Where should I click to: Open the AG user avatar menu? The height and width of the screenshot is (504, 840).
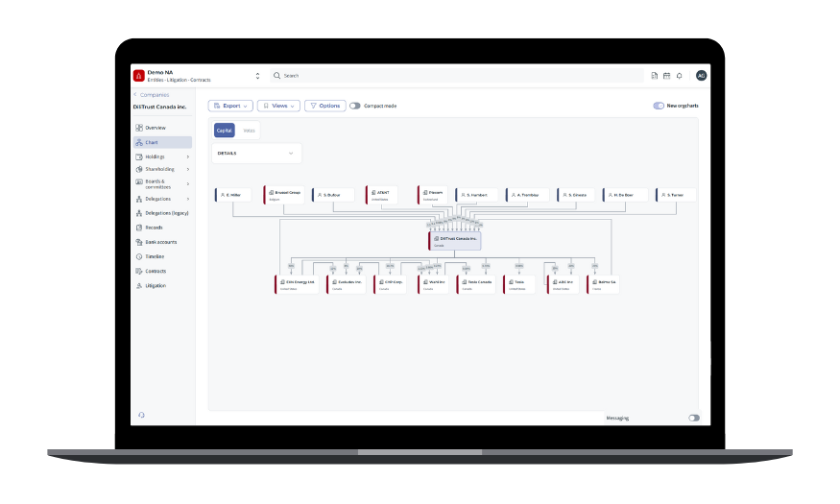tap(701, 76)
